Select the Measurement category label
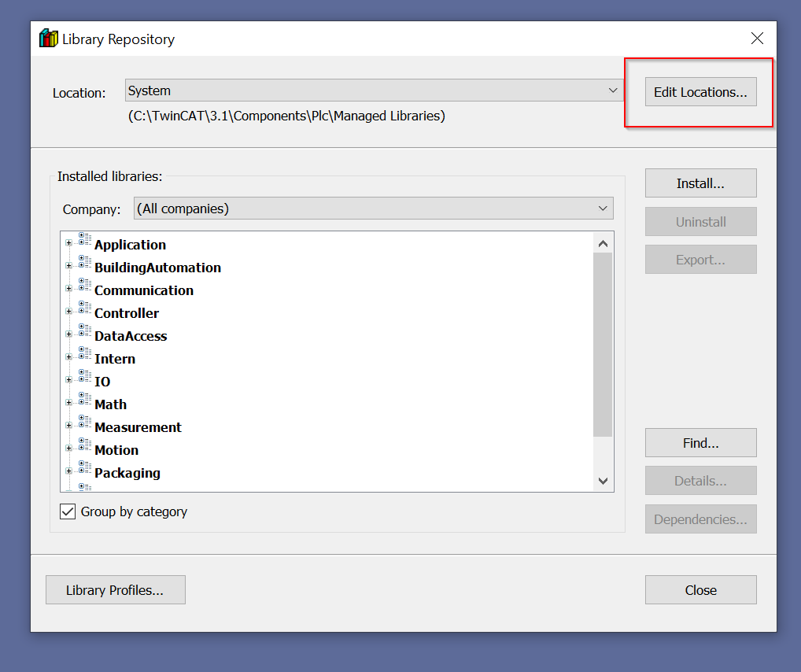The image size is (801, 672). 138,427
